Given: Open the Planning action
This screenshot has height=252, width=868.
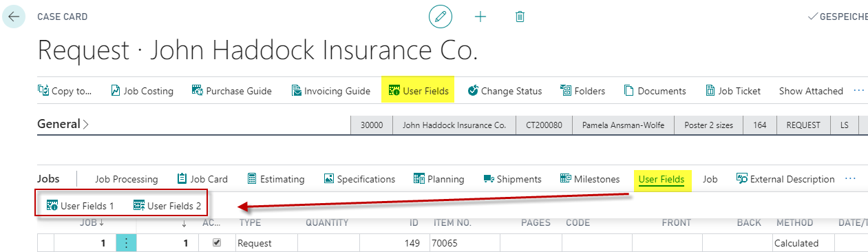Looking at the screenshot, I should tap(438, 179).
